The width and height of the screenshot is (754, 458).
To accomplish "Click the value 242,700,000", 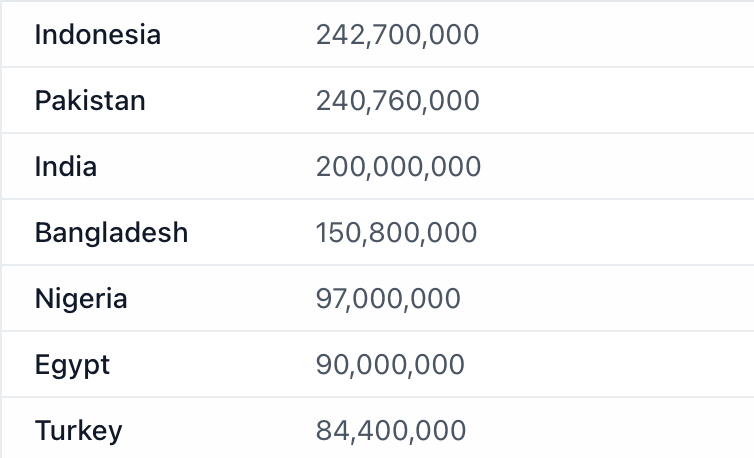I will [397, 35].
